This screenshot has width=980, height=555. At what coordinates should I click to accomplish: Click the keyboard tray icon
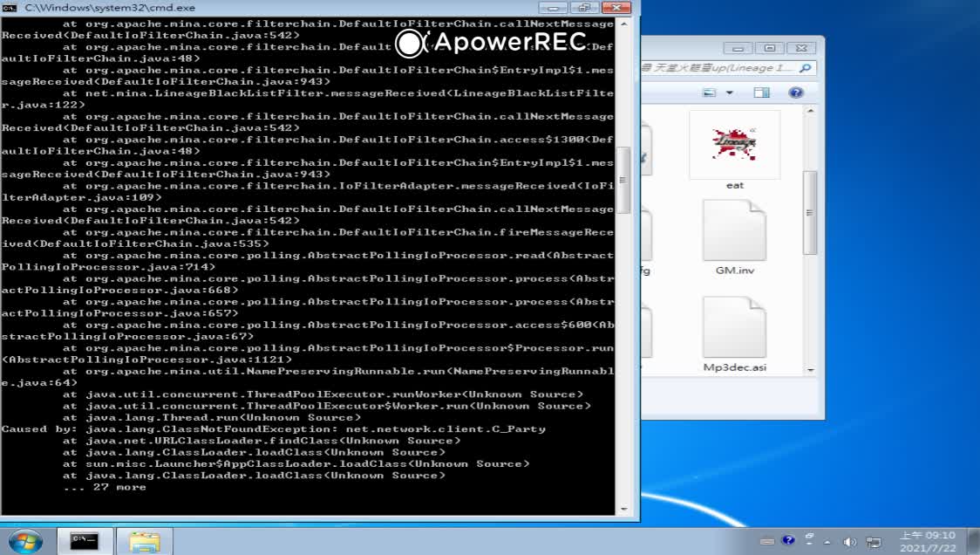click(767, 542)
